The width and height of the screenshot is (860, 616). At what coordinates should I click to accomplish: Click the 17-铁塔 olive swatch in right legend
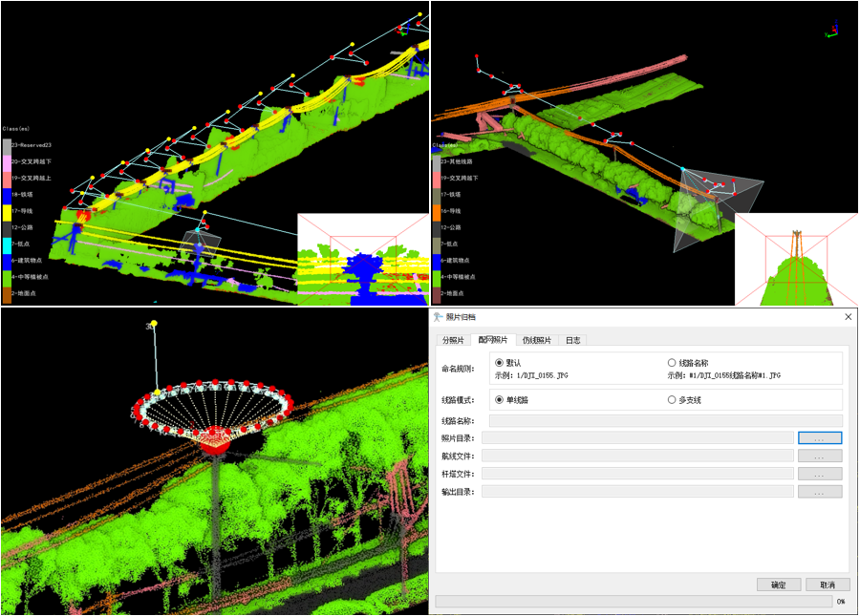coord(437,196)
